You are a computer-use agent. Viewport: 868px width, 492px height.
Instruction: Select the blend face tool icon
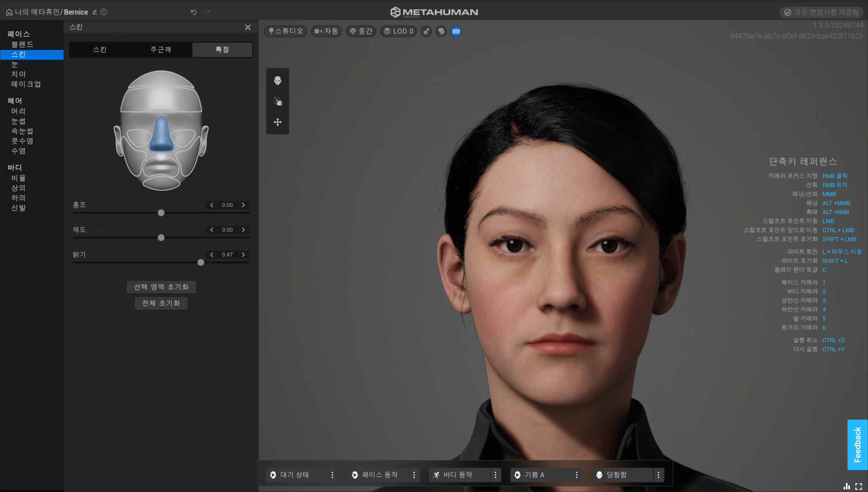point(277,80)
